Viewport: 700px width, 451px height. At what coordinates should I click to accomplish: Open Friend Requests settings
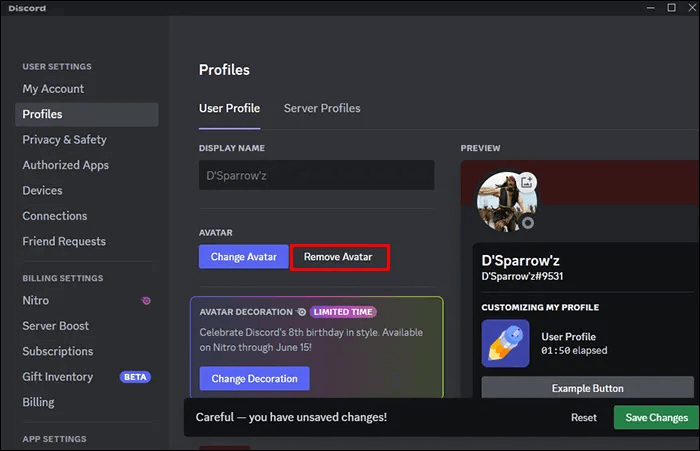tap(64, 242)
